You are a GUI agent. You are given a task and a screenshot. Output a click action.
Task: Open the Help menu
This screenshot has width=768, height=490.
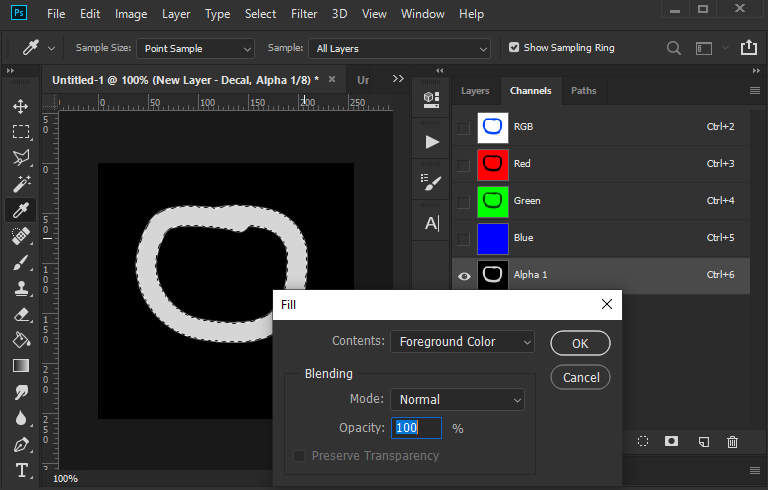tap(471, 14)
